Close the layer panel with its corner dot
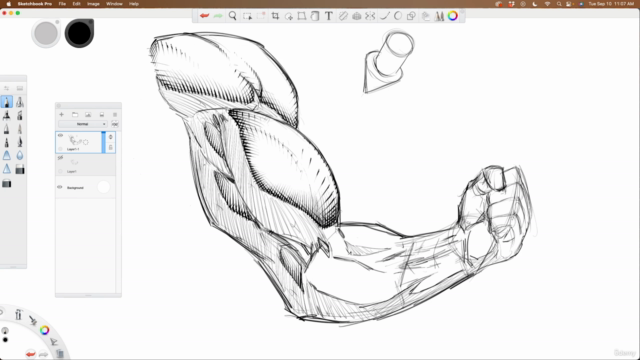This screenshot has height=360, width=640. 58,106
